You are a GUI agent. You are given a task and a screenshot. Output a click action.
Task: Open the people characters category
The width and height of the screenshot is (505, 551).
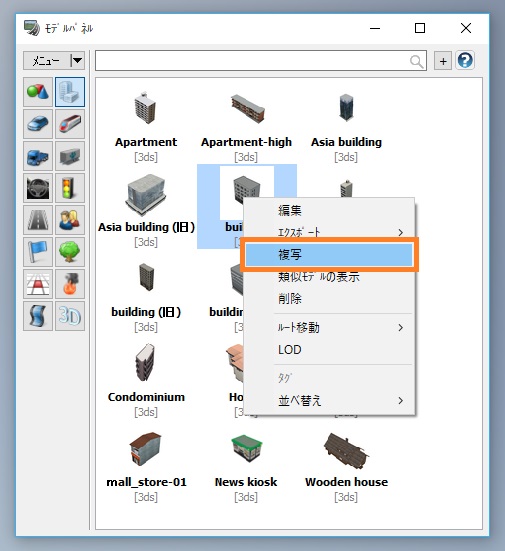[x=70, y=220]
